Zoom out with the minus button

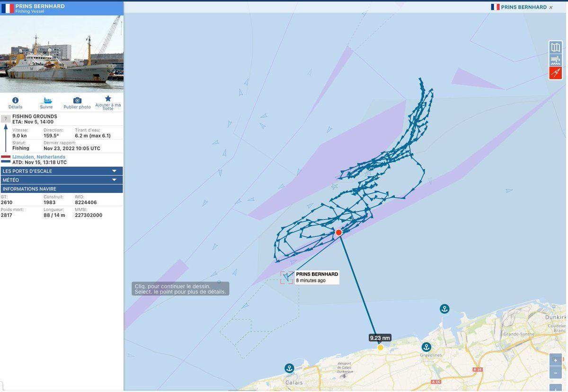click(556, 373)
